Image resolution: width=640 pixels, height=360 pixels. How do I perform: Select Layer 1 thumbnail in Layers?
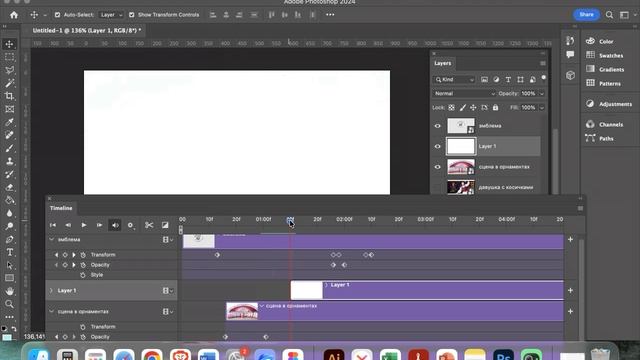point(461,146)
